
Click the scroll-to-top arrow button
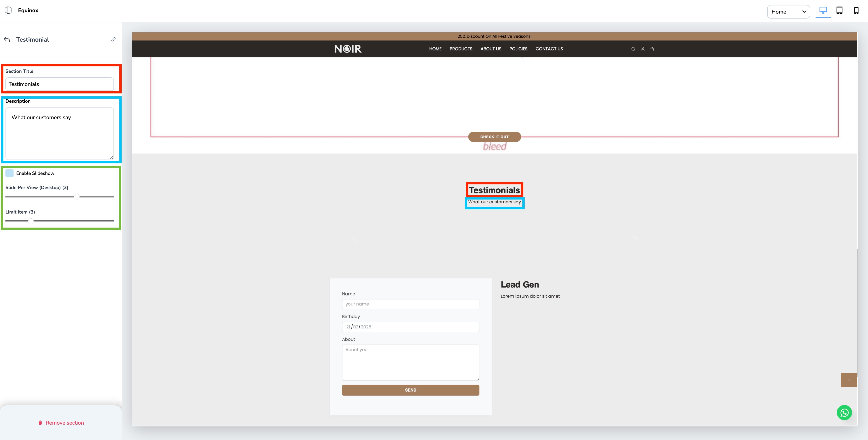coord(849,380)
